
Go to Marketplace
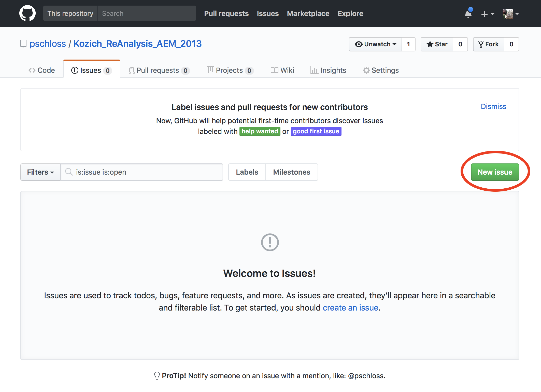(x=308, y=13)
